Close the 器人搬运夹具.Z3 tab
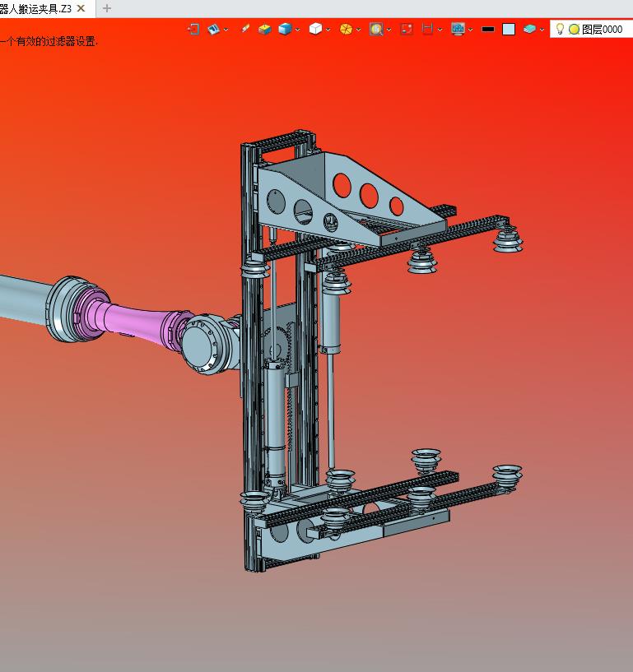 point(81,8)
